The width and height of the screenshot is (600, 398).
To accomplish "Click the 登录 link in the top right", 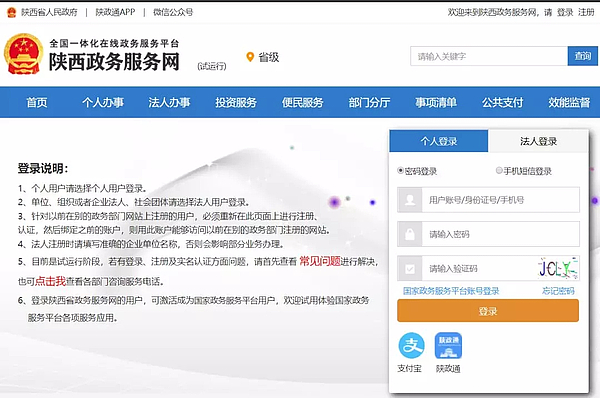I will click(x=565, y=12).
